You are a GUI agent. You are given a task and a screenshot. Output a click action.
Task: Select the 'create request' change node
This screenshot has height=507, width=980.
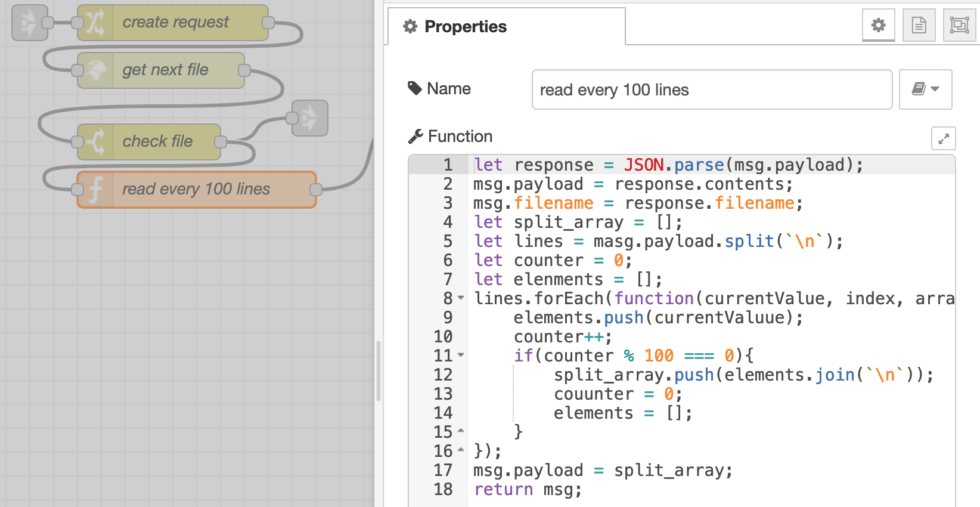point(173,23)
